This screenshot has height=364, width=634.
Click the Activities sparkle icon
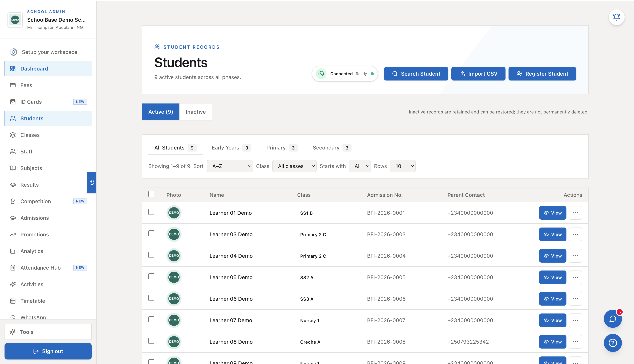(x=13, y=284)
